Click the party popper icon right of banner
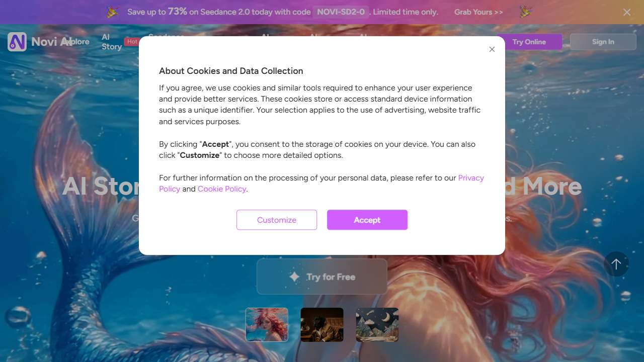This screenshot has width=644, height=362. point(526,12)
